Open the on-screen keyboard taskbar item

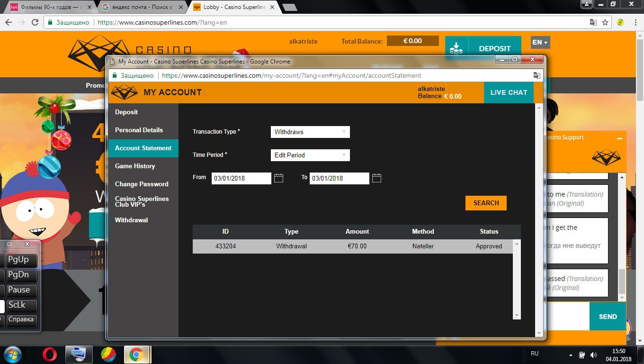point(79,355)
